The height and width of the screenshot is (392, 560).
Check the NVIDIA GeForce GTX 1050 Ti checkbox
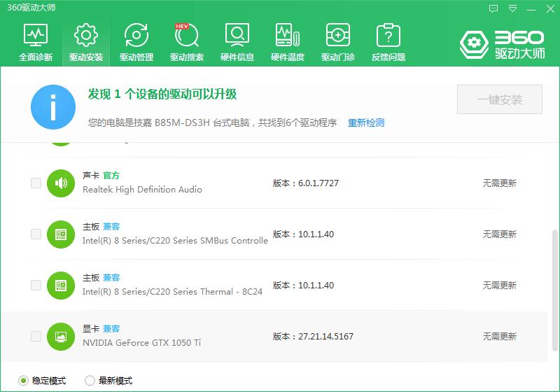[x=36, y=336]
